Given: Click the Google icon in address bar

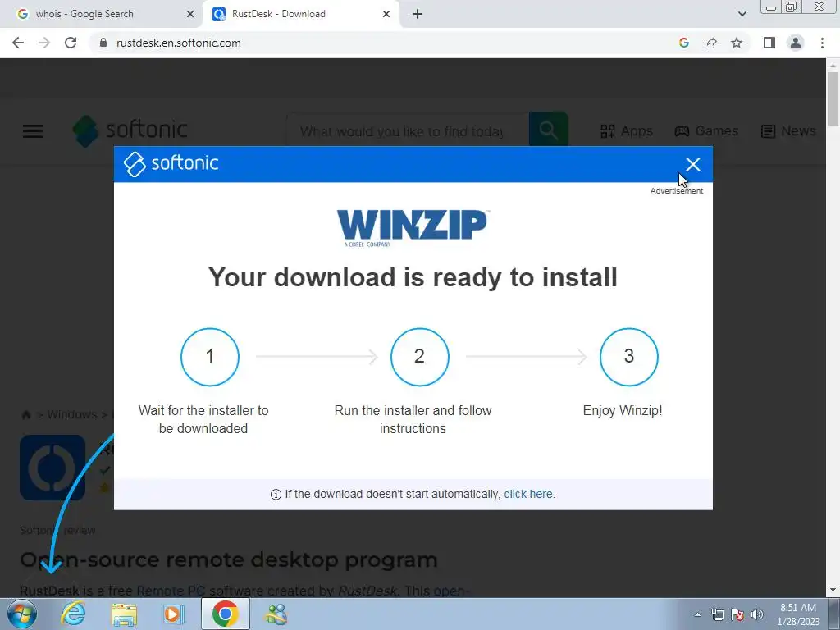Looking at the screenshot, I should click(x=683, y=43).
